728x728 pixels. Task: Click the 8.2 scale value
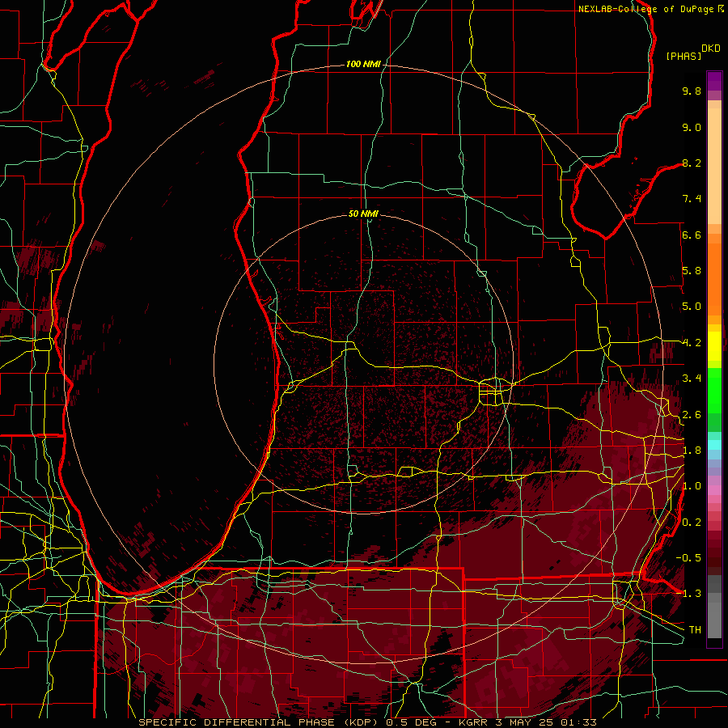click(x=692, y=163)
